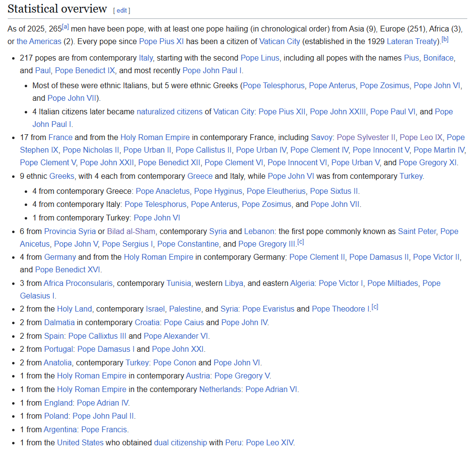Follow the Greeks link in the 9 ethnic line

tap(62, 176)
